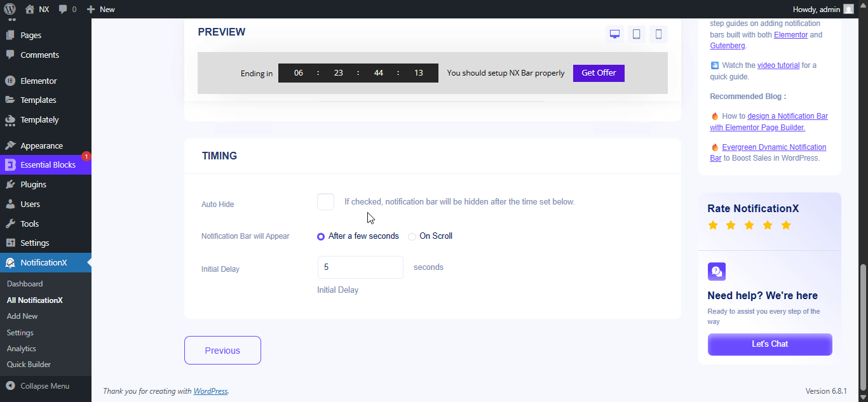Click the Elementor sidebar icon
This screenshot has height=402, width=868.
[x=10, y=81]
